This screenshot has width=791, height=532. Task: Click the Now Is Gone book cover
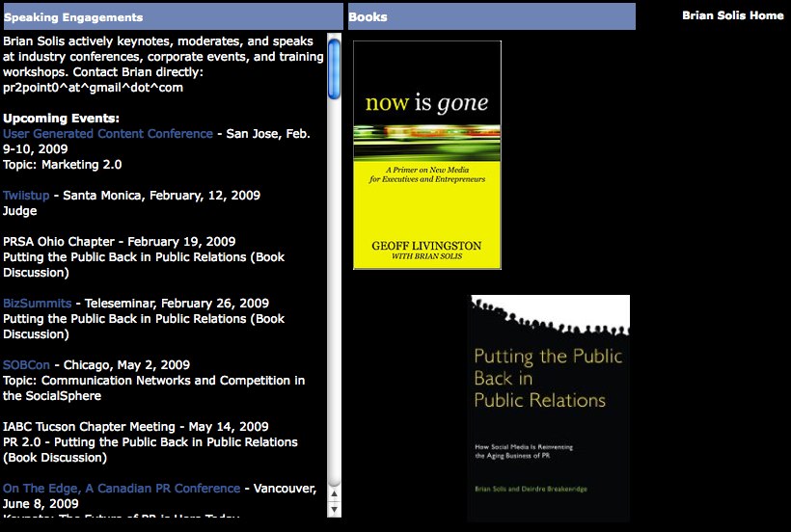tap(426, 155)
